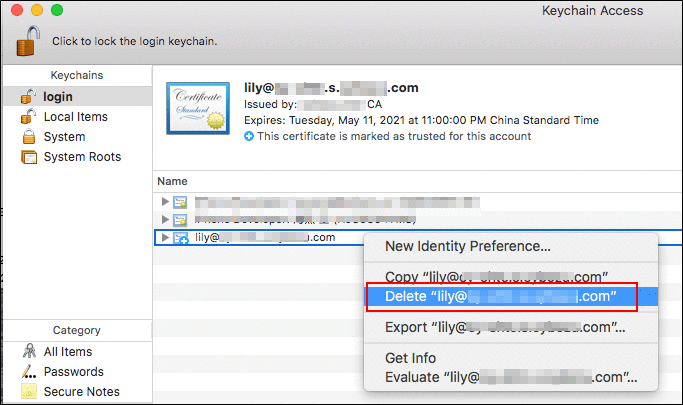Click "This certificate is marked as trusted" text
Viewport: 683px width, 405px height.
(394, 136)
